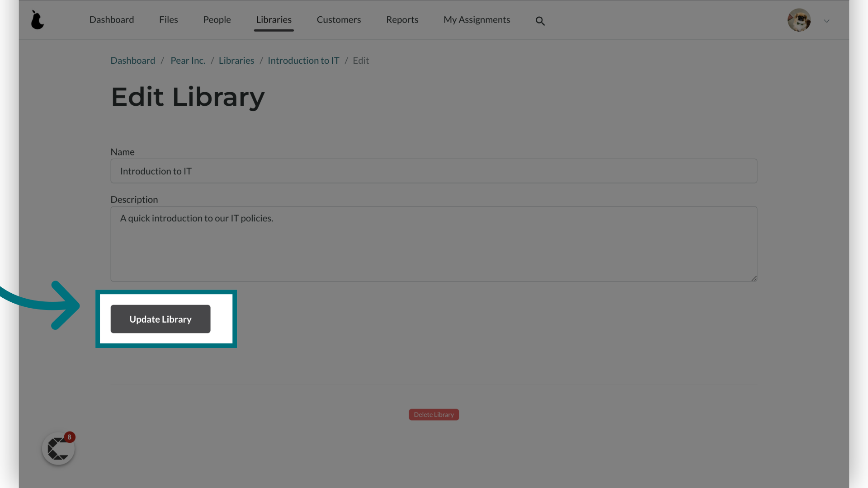Click the Dashboard breadcrumb link
Screen dimensions: 868x488
coord(133,60)
